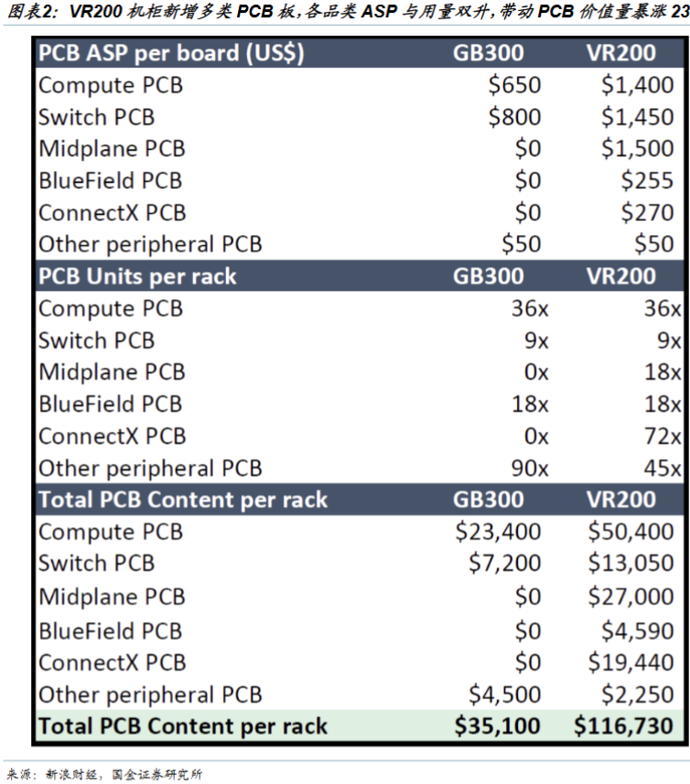Select the $23,400 Compute PCB total
This screenshot has width=690, height=784.
point(498,532)
